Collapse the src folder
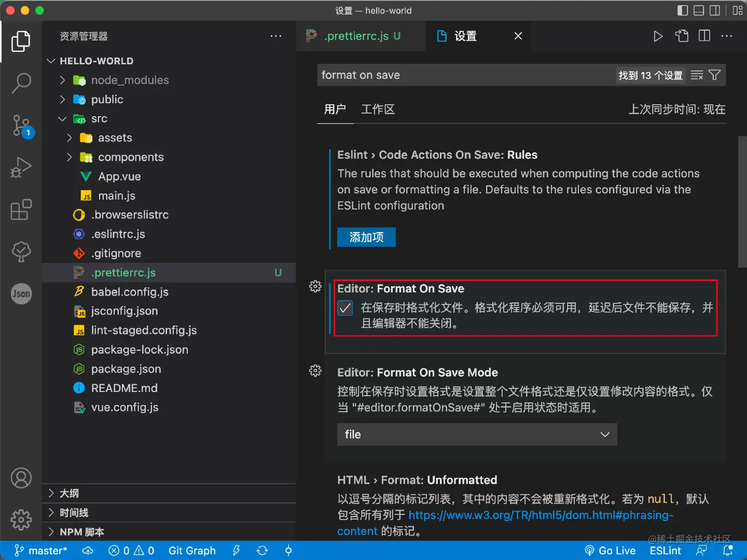This screenshot has height=560, width=747. pos(62,119)
